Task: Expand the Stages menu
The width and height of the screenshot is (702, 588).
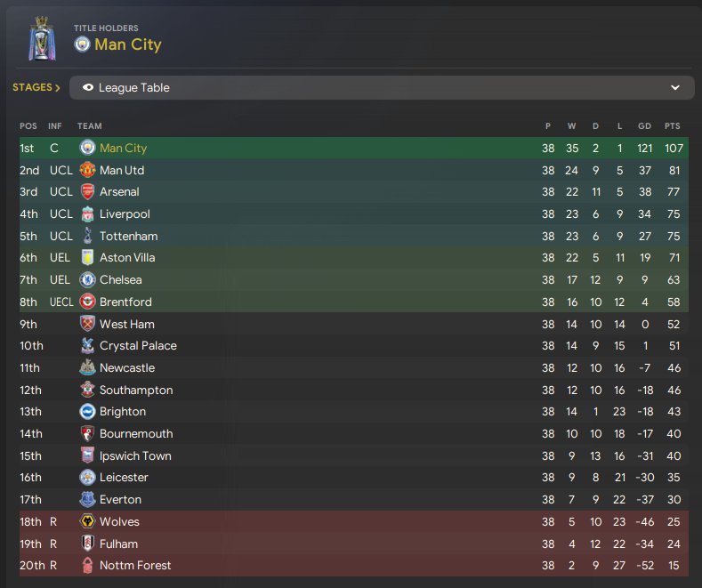Action: pos(36,88)
